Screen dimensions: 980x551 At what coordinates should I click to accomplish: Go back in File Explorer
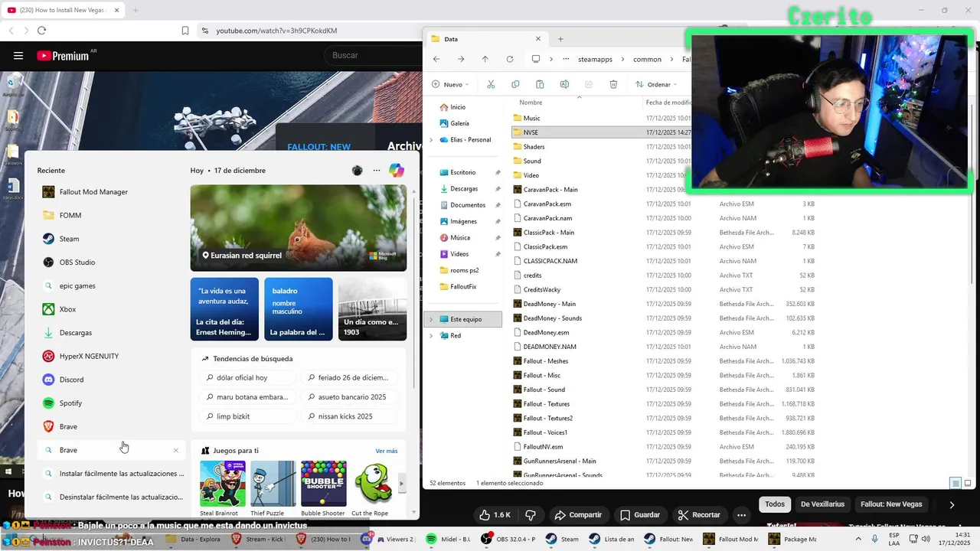click(436, 59)
